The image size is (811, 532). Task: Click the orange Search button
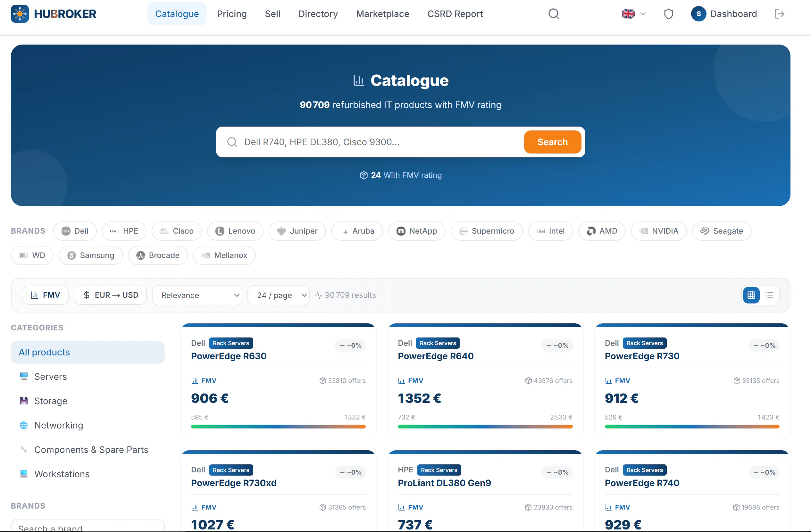[552, 142]
